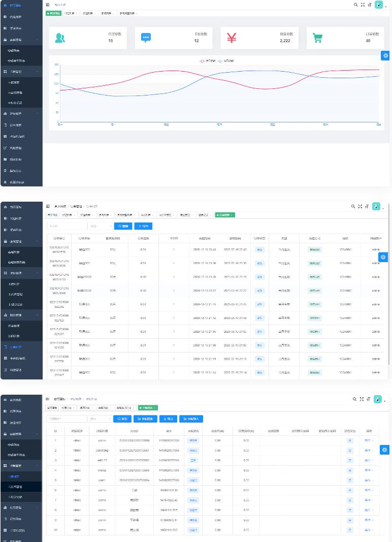Screen dimensions: 392x542
Task: Click the user1 cell in the card table
Action: pos(102,480)
